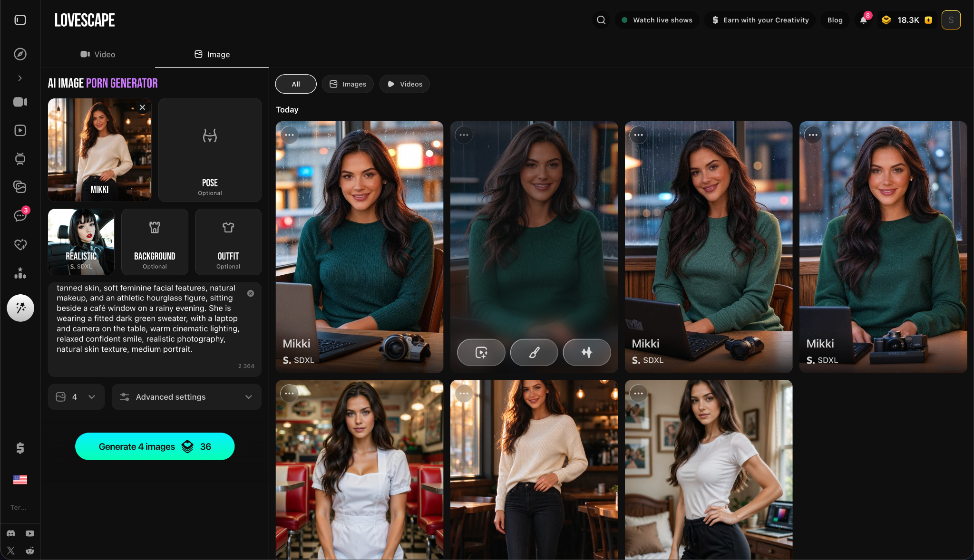The height and width of the screenshot is (560, 974).
Task: Open the video camera icon in sidebar
Action: click(x=20, y=102)
